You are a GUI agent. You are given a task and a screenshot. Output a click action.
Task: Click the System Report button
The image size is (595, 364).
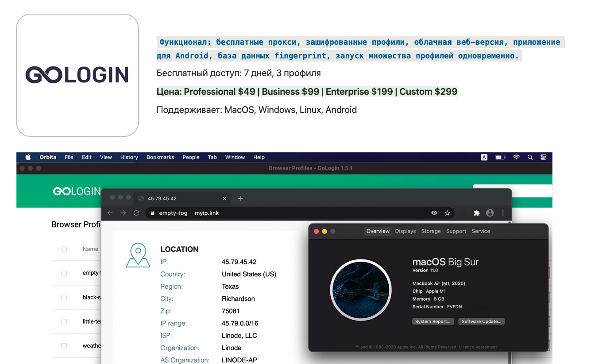click(433, 321)
